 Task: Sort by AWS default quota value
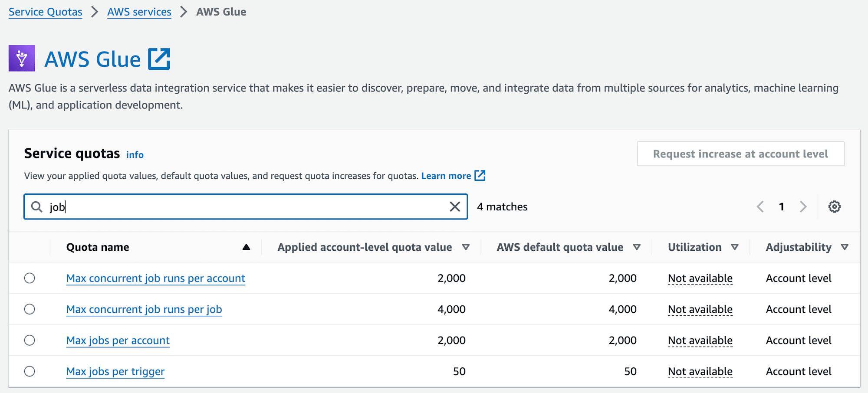click(637, 247)
